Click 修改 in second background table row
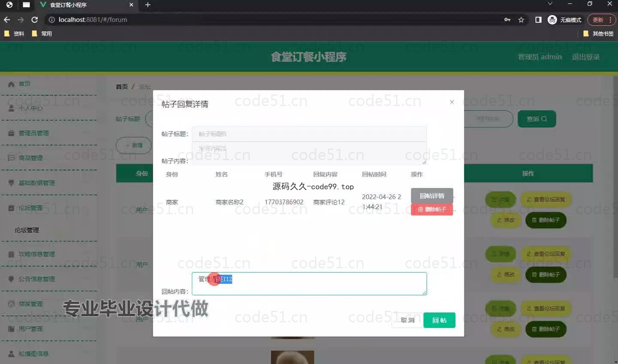The height and width of the screenshot is (364, 618). tap(506, 275)
